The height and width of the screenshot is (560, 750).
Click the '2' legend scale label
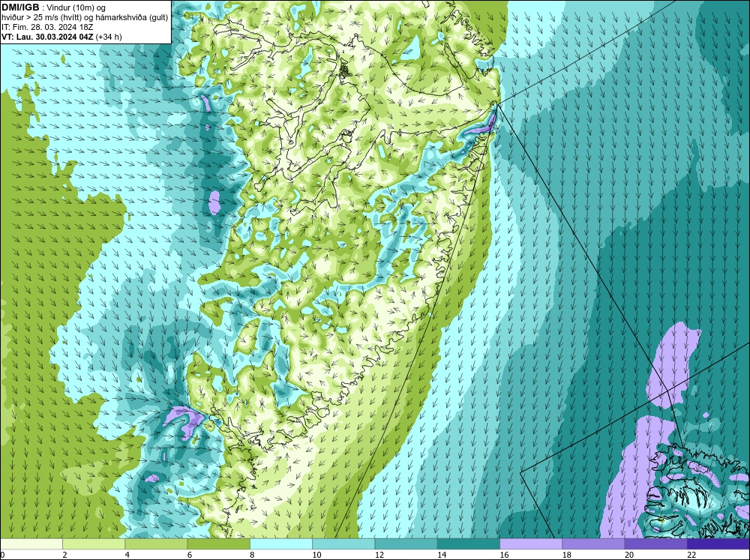pyautogui.click(x=64, y=555)
